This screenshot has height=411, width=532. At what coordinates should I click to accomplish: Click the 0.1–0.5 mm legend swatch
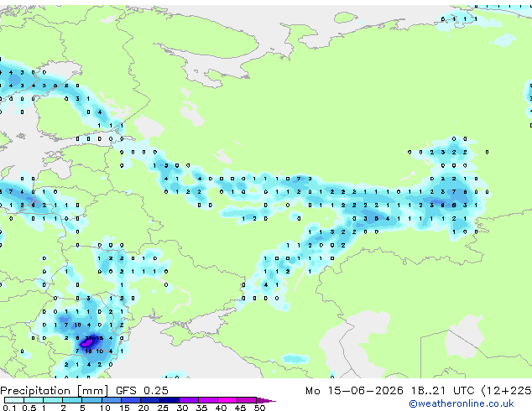coord(14,400)
